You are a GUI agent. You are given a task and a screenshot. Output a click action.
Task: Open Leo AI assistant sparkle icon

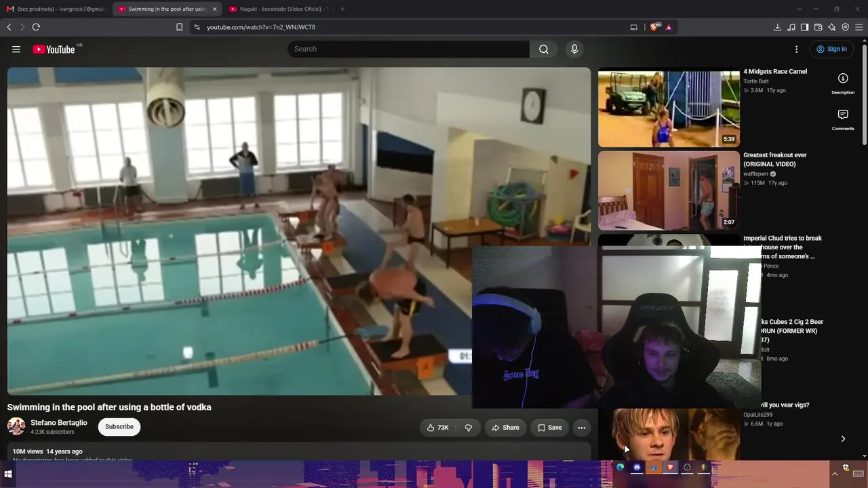point(831,27)
